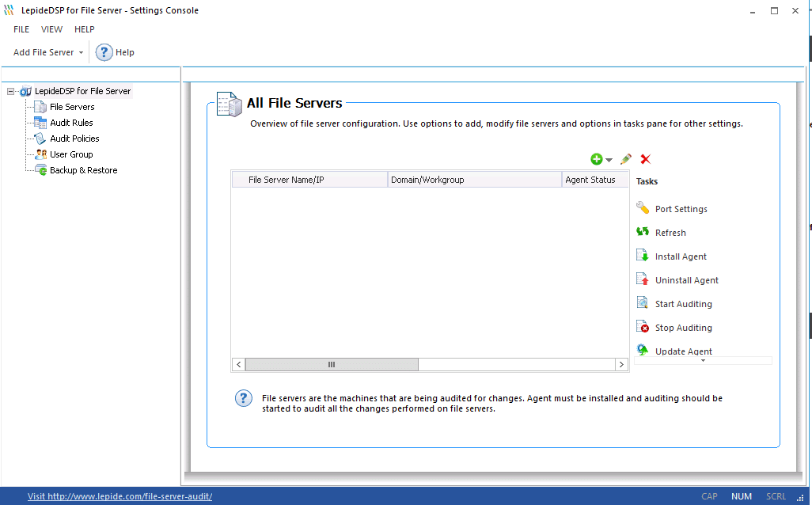Click the LepideDSP app icon in title bar
The image size is (812, 505).
click(9, 10)
